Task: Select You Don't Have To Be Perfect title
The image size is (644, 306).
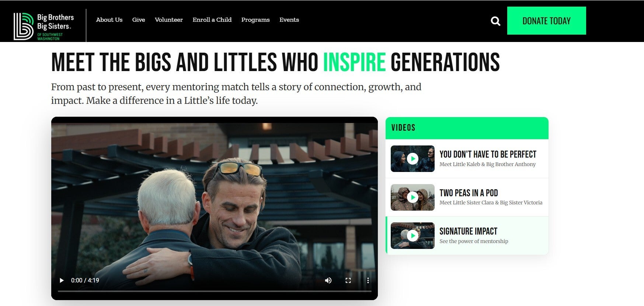Action: pyautogui.click(x=488, y=154)
